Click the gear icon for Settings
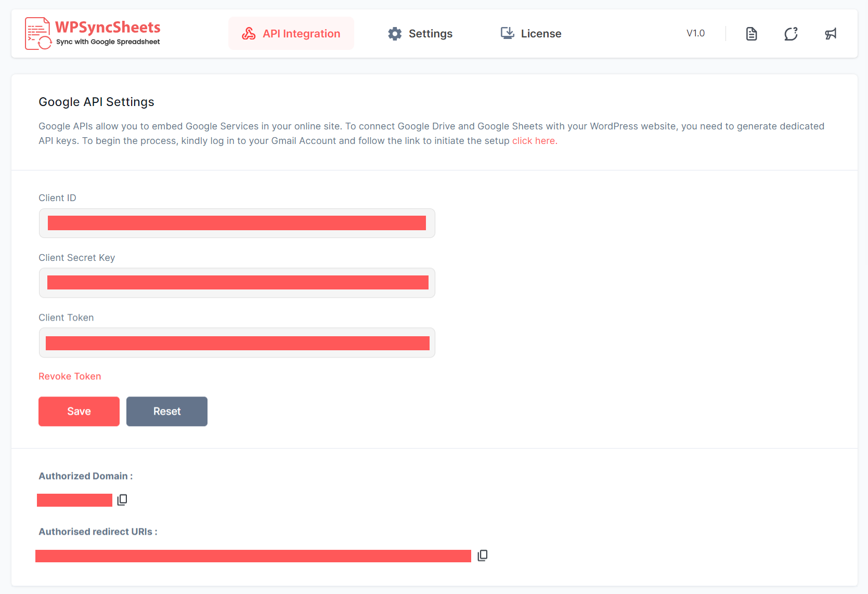 pyautogui.click(x=395, y=34)
